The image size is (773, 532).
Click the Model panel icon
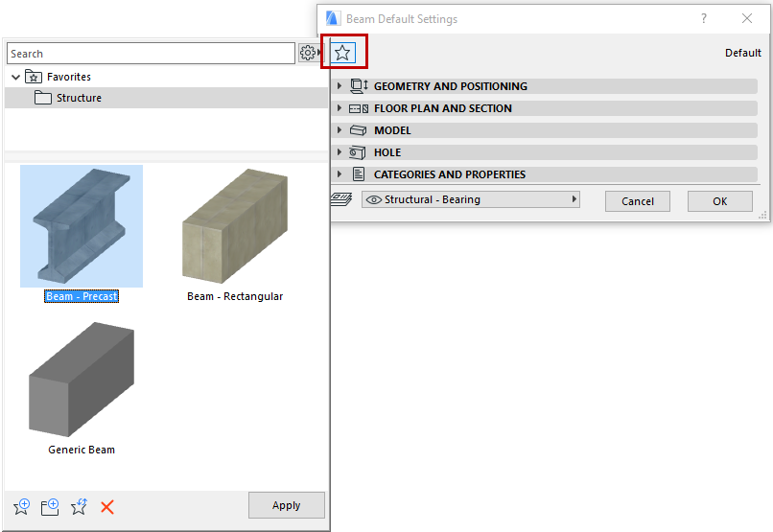(359, 130)
